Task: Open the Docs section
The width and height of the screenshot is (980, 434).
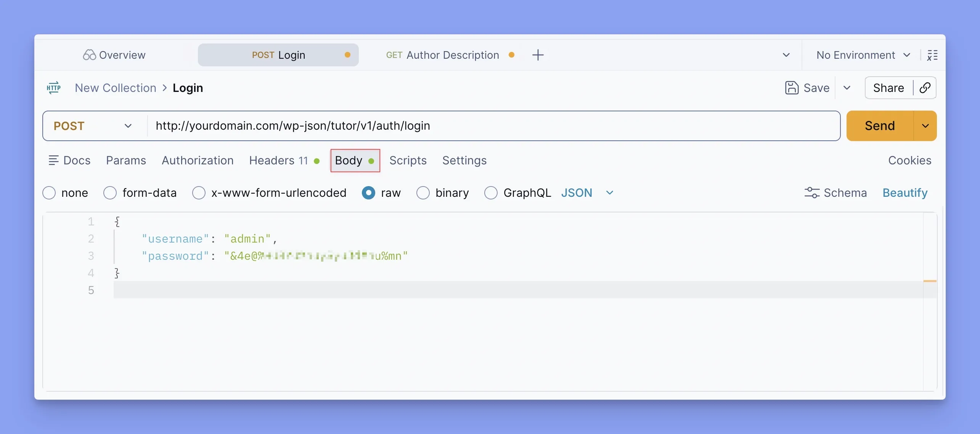Action: click(x=69, y=160)
